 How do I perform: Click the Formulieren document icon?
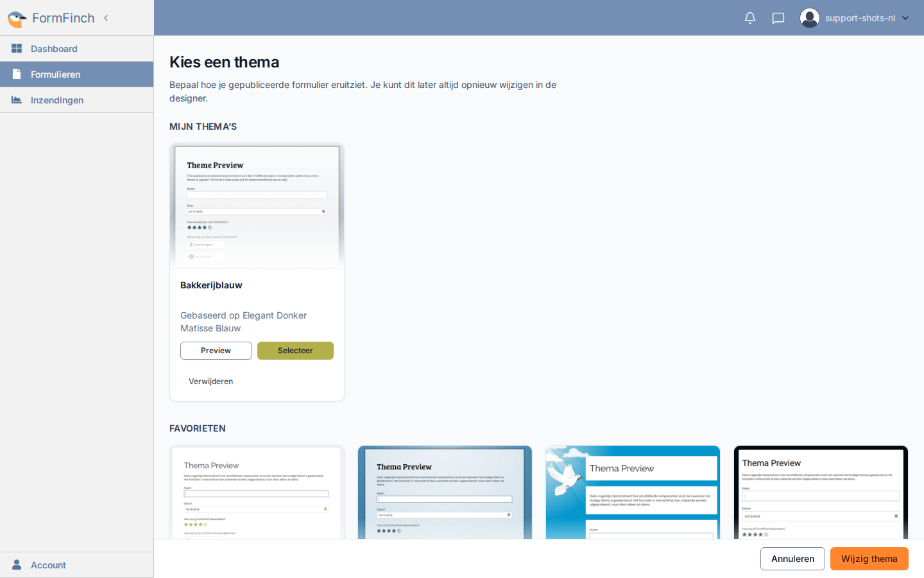pos(17,74)
